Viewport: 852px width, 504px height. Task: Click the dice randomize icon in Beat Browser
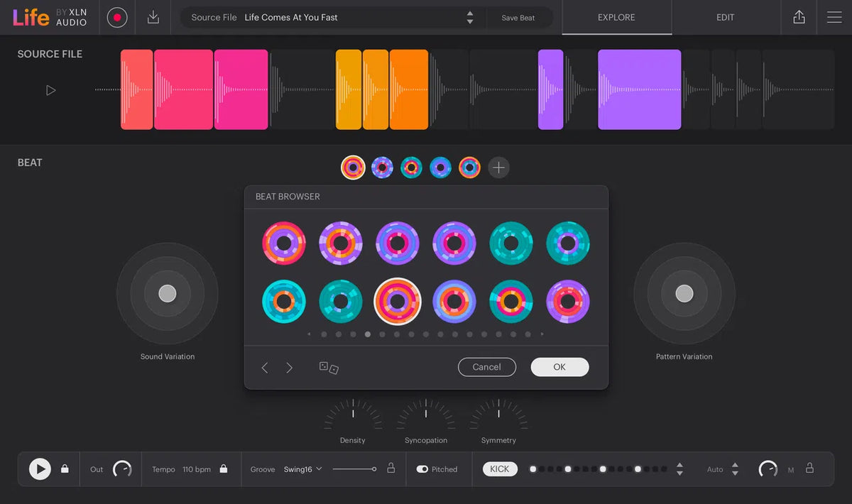329,368
